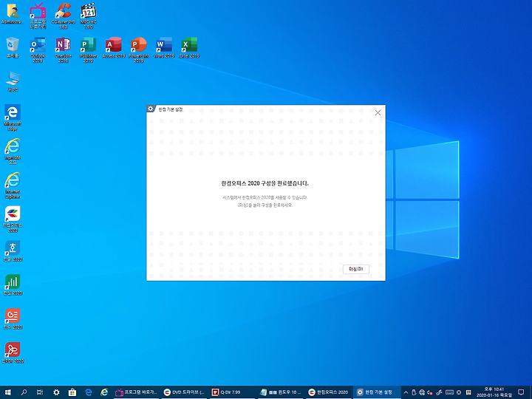Expand the hidden system tray icons chevron
Screen dimensions: 532x399
(406, 392)
